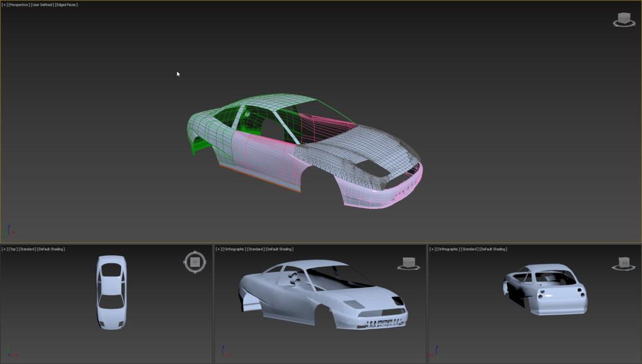Click the axis gizmo in the Perspective viewport
This screenshot has height=364, width=642.
point(10,231)
